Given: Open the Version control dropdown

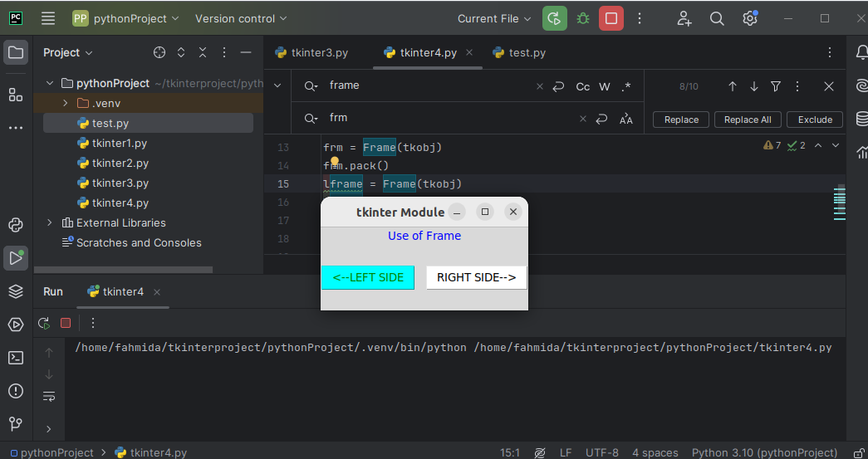Looking at the screenshot, I should (241, 18).
